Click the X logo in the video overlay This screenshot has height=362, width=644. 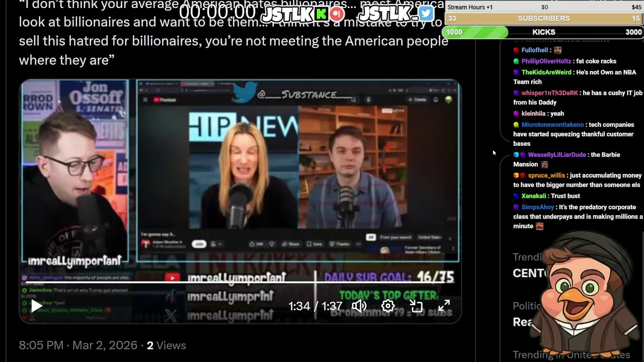pos(171,316)
